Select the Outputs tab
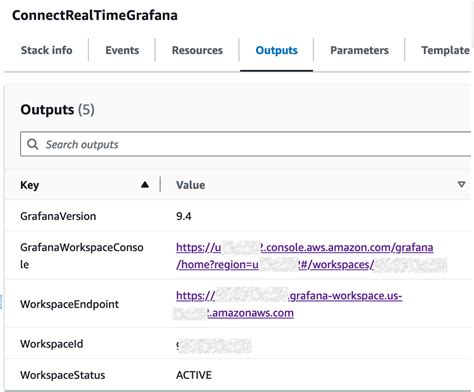Image resolution: width=474 pixels, height=392 pixels. 276,50
